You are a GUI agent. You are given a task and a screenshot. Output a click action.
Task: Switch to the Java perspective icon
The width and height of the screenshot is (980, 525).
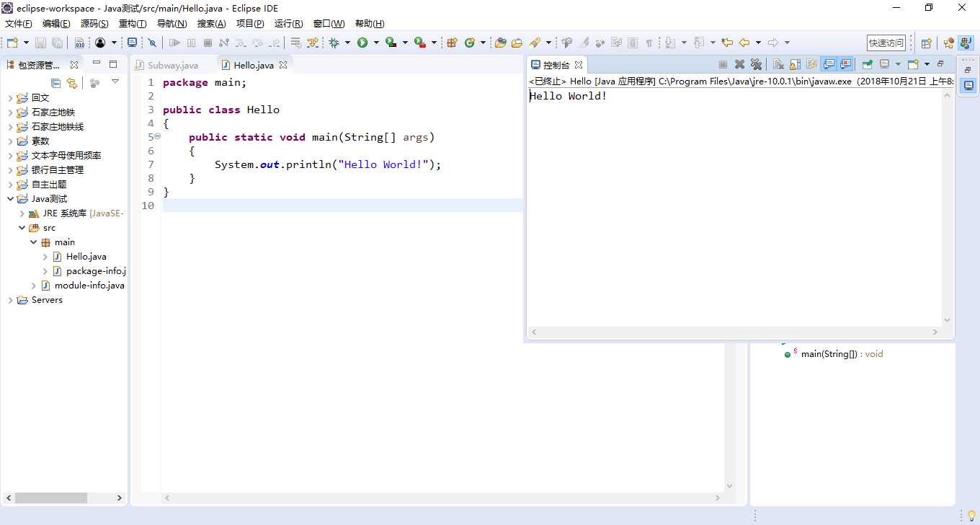pos(966,43)
